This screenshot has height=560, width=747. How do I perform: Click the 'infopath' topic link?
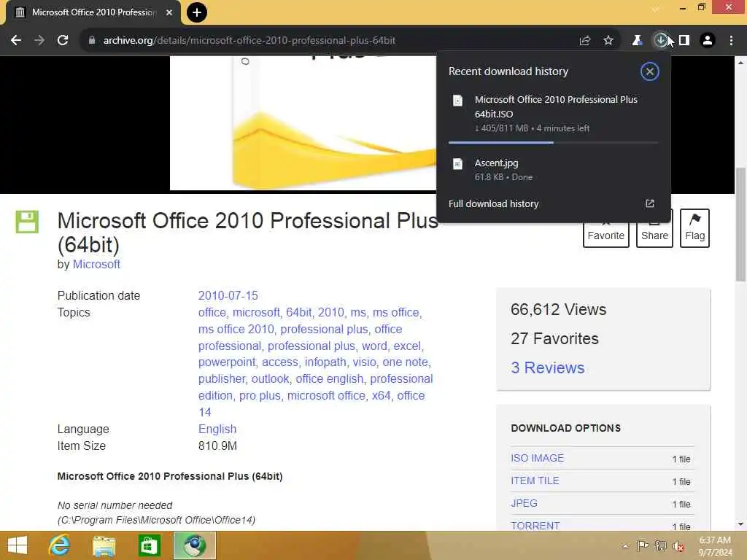325,362
